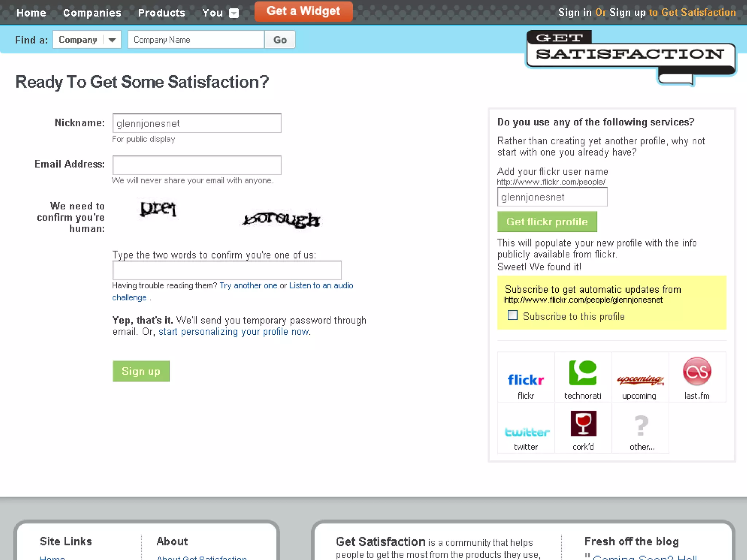Click the other... question mark icon

[641, 425]
